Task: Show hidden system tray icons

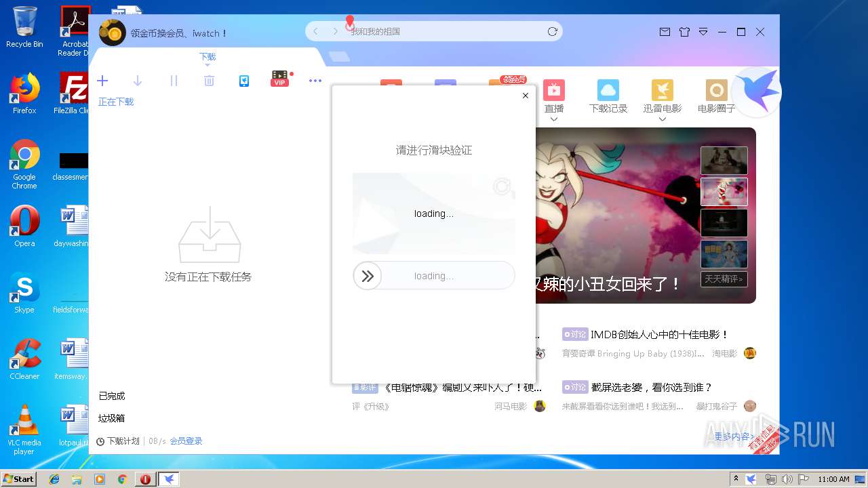Action: [736, 479]
